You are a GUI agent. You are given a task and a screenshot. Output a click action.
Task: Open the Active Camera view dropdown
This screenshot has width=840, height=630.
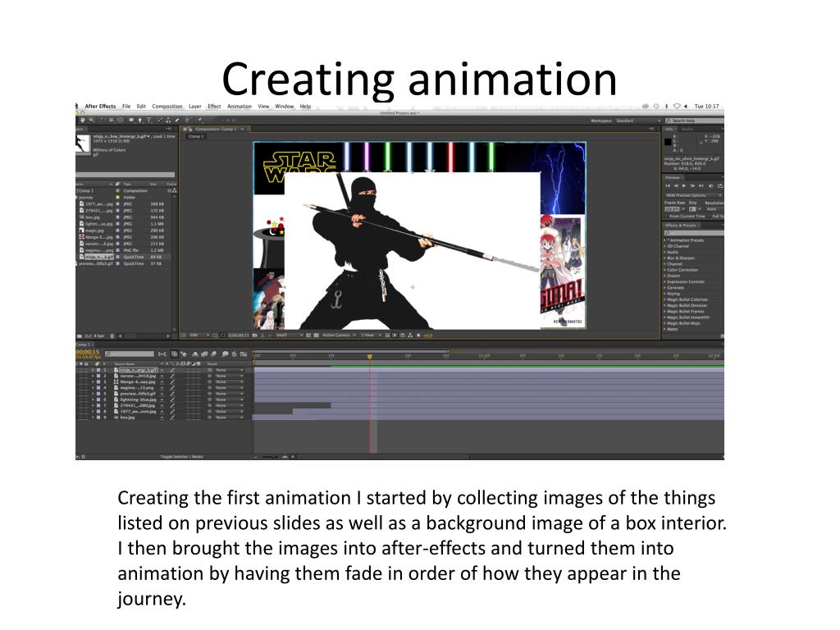pos(339,336)
